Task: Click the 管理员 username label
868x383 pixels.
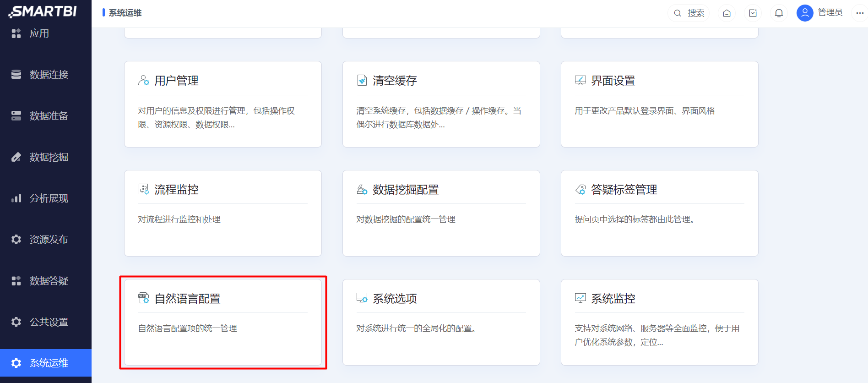Action: [x=830, y=13]
